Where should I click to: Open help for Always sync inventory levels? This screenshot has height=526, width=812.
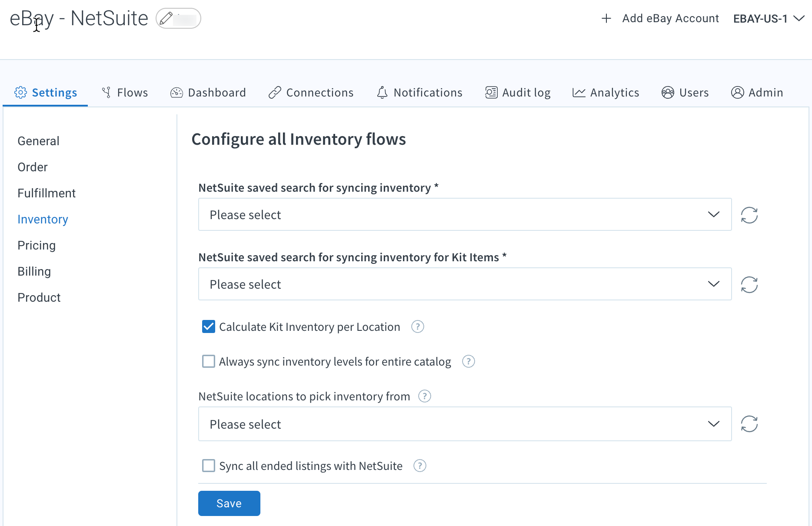(x=468, y=361)
